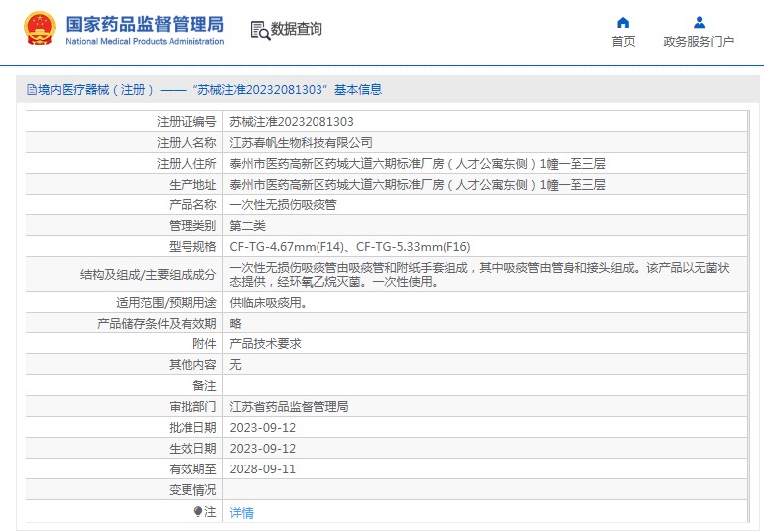Click product name 一次性无损伤吸痰管
Screen dimensions: 764x532
tap(283, 205)
